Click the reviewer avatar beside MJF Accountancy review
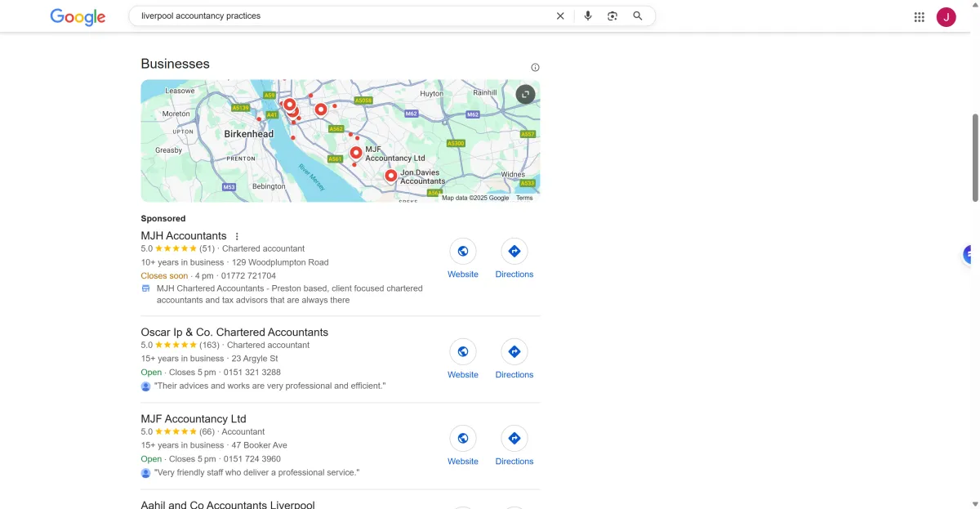This screenshot has height=509, width=980. pos(145,472)
